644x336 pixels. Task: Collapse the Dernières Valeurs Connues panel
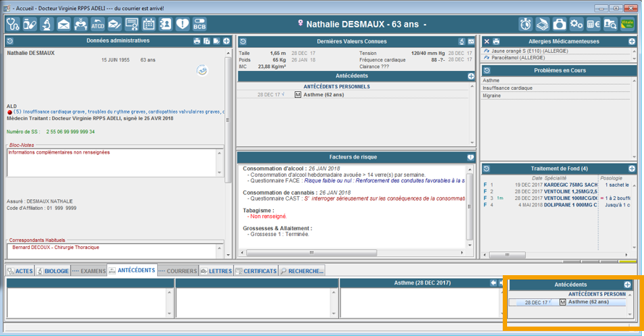pyautogui.click(x=243, y=42)
